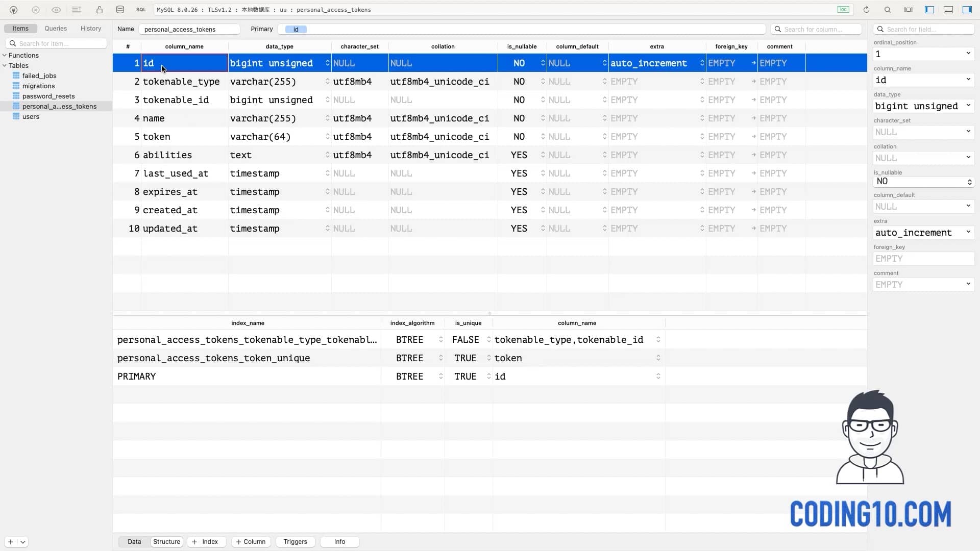Open index_algorithm dropdown for PRIMARY index
The image size is (980, 551).
pos(440,377)
